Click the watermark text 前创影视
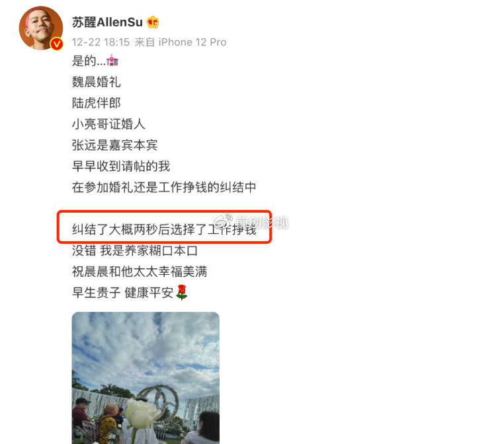The width and height of the screenshot is (504, 444). 262,222
